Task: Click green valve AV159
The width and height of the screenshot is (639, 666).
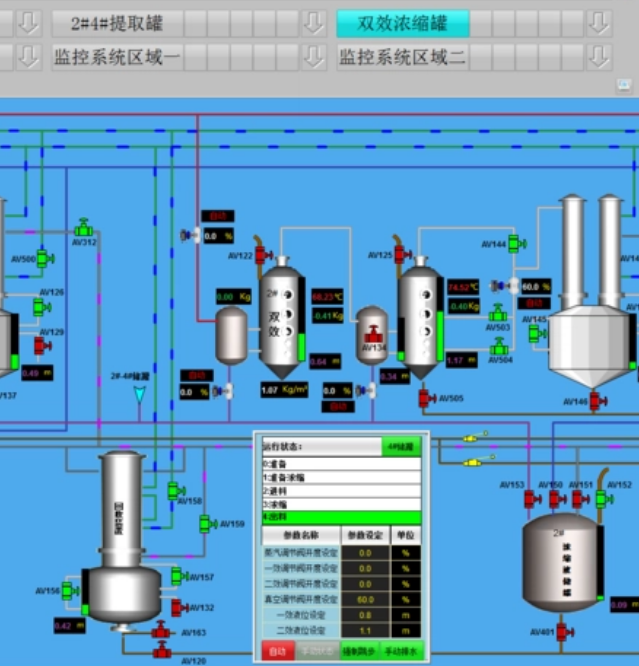Action: (x=208, y=524)
